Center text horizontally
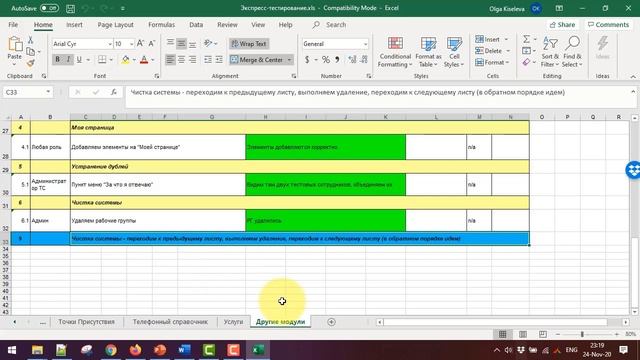 (181, 60)
